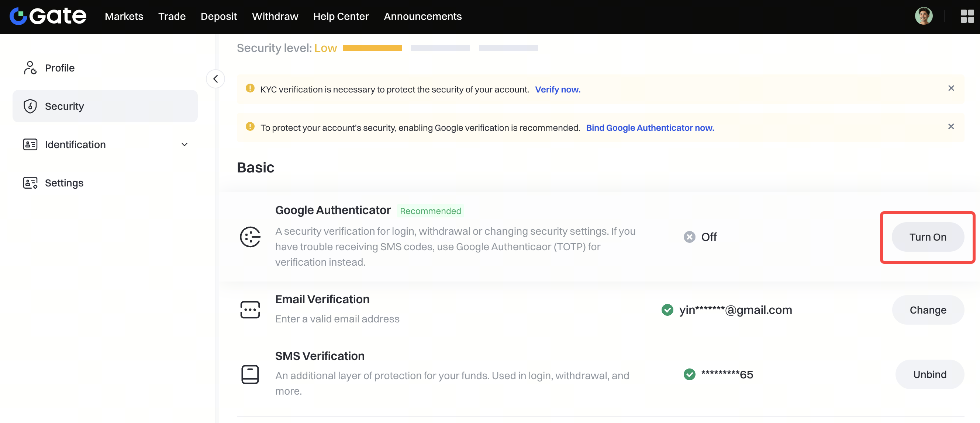
Task: Open the Markets menu
Action: pos(124,16)
